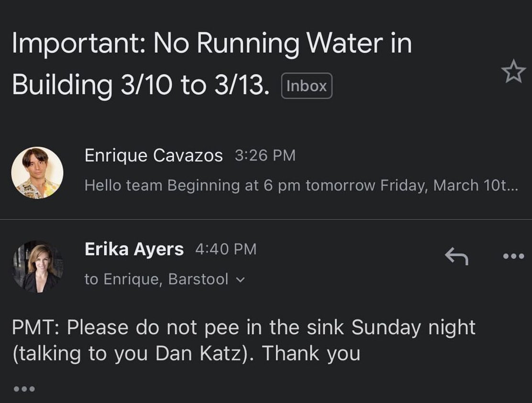The width and height of the screenshot is (532, 403).
Task: Open more options for Erika's message
Action: point(514,256)
